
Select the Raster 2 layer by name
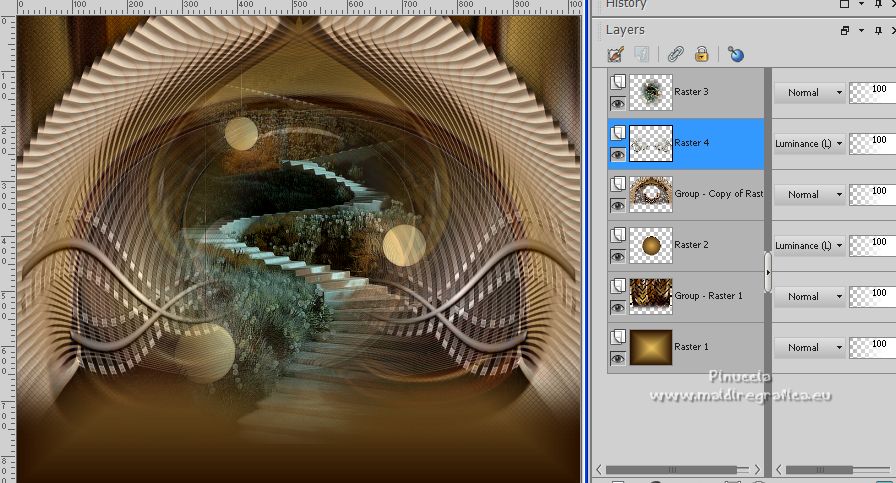(x=692, y=245)
